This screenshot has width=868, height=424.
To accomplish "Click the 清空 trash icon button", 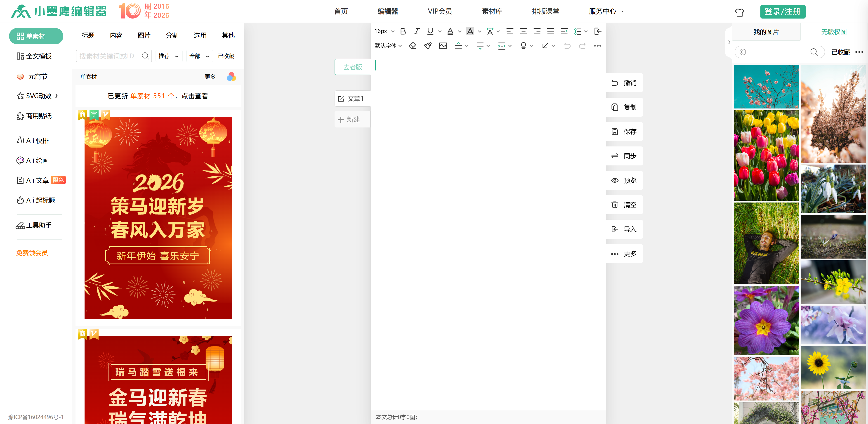I will pyautogui.click(x=624, y=205).
